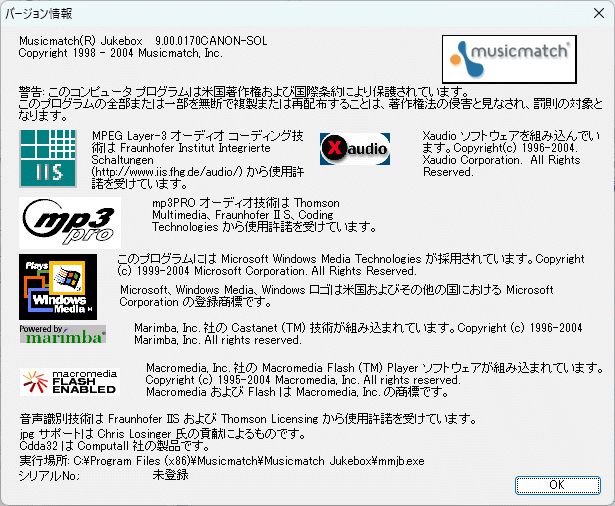Click the musicmatch logo
Image resolution: width=615 pixels, height=506 pixels.
[509, 59]
